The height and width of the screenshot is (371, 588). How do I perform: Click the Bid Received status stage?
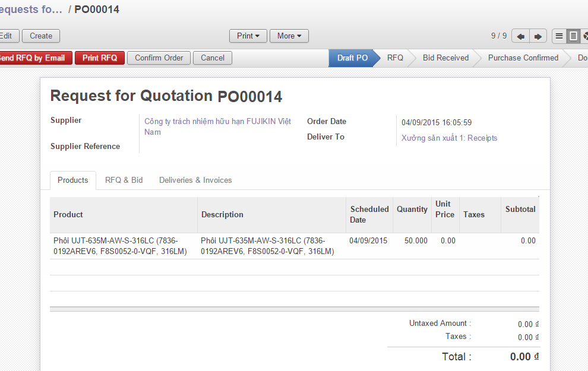[x=445, y=58]
